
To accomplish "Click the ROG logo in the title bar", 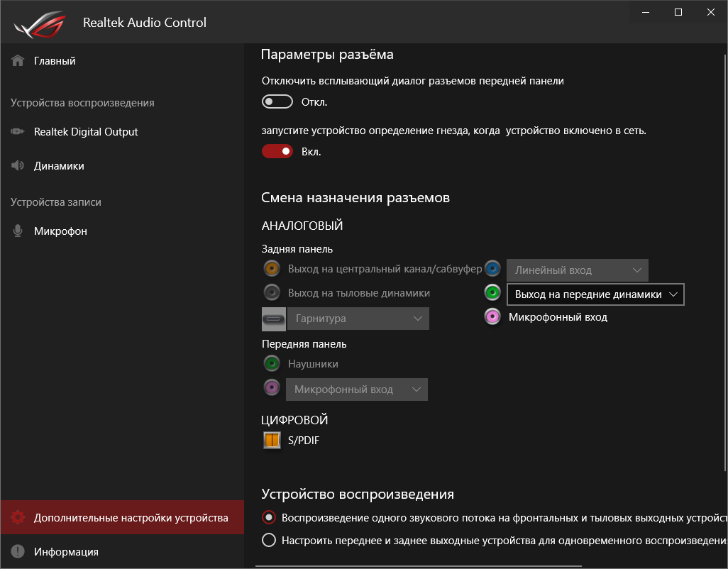I will 38,23.
